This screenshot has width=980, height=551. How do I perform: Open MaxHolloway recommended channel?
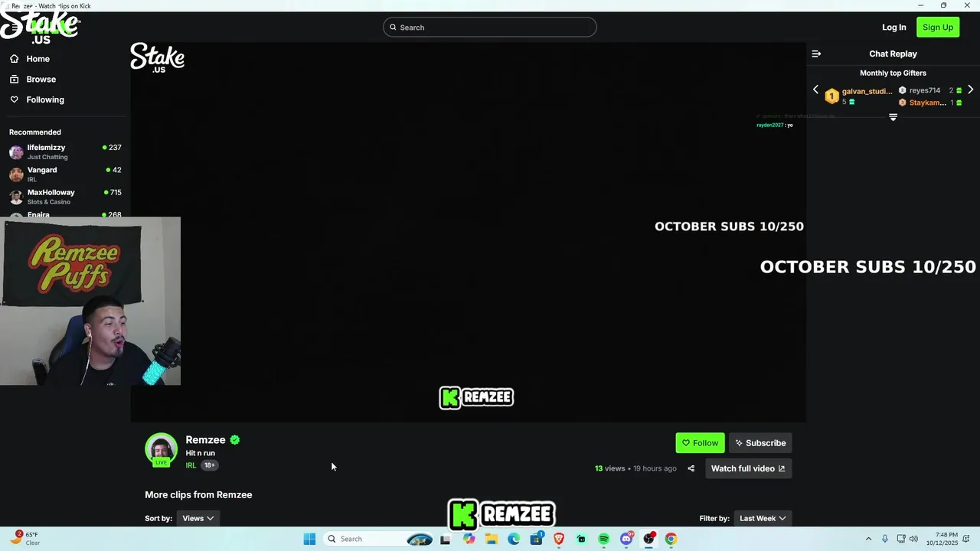[x=65, y=197]
